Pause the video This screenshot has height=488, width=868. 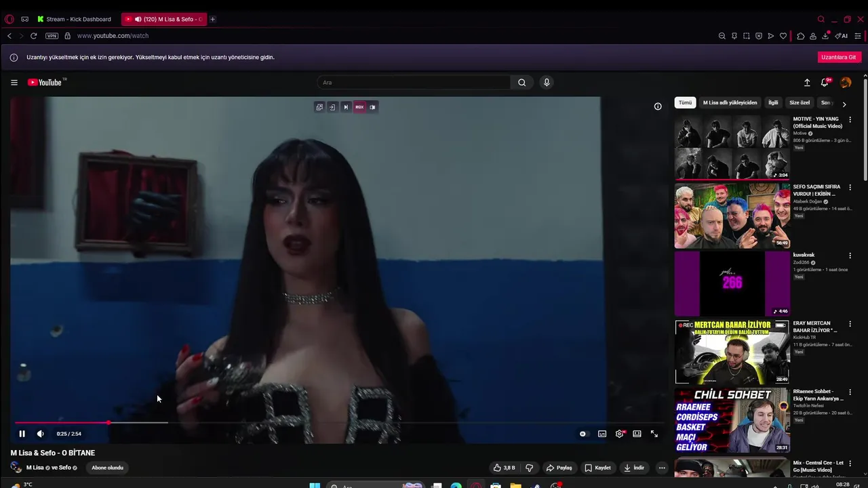tap(22, 434)
